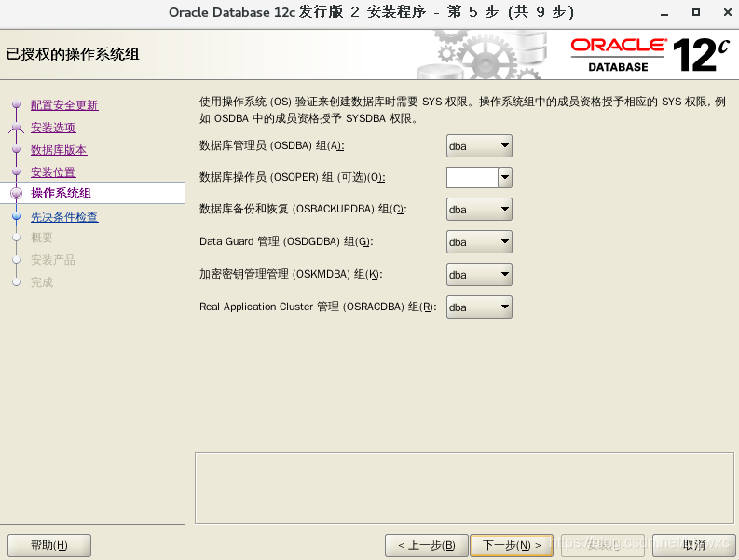The width and height of the screenshot is (739, 560).
Task: Click the 数据库备份和恢复 (OSBACKUPDBA) label
Action: pos(303,209)
